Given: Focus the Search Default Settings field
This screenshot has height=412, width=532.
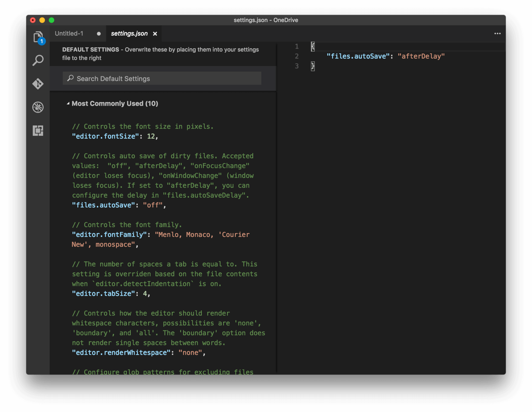Looking at the screenshot, I should pyautogui.click(x=162, y=78).
